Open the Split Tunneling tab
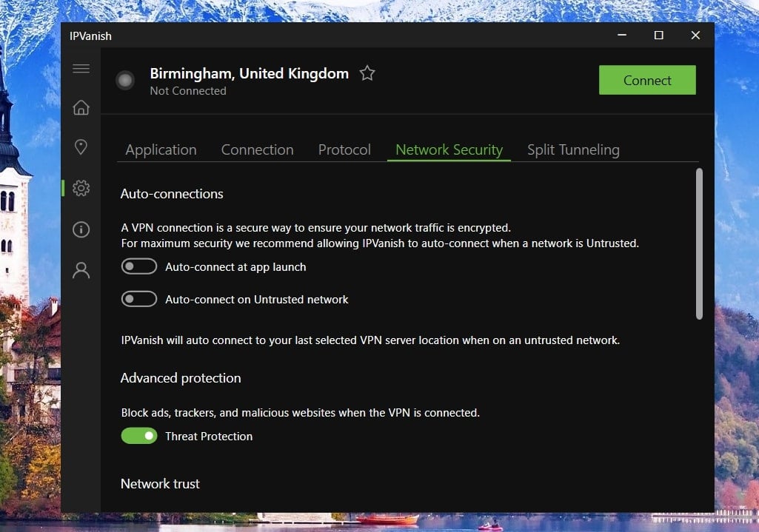 tap(573, 150)
